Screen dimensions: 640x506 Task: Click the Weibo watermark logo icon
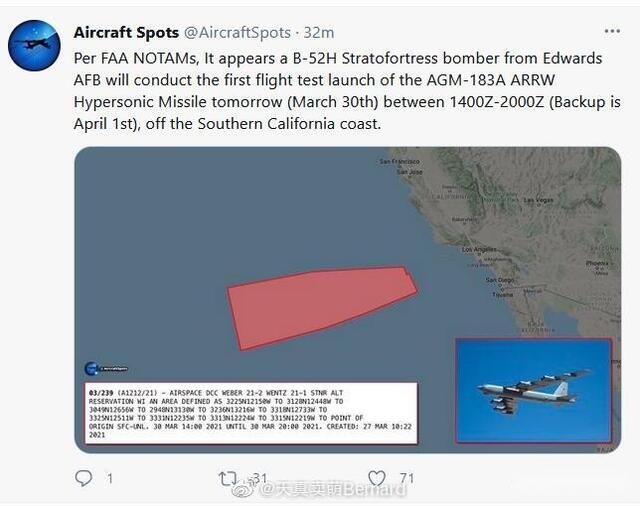click(243, 488)
